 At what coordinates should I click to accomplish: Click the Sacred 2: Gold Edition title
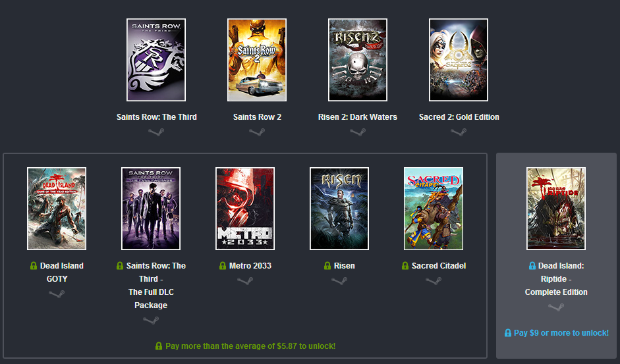tap(459, 117)
